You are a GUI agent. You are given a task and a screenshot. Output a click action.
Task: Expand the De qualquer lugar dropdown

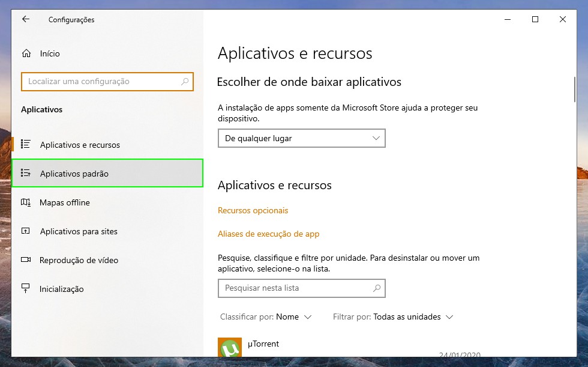tap(301, 138)
